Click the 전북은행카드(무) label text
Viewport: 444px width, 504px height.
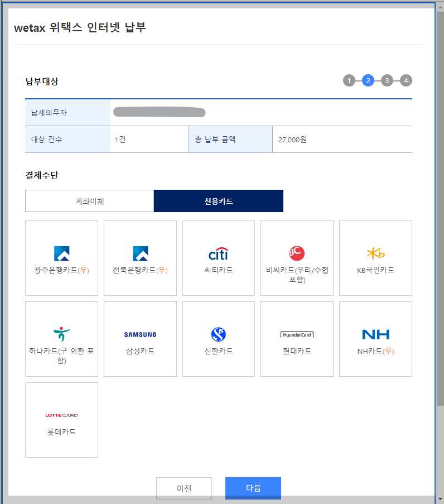click(x=141, y=270)
